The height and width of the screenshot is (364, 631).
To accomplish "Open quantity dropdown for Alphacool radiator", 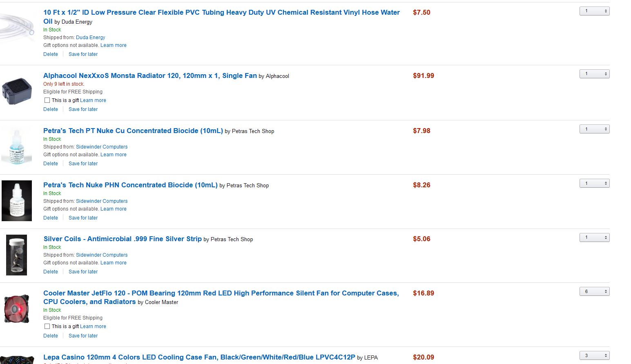I will click(x=594, y=74).
